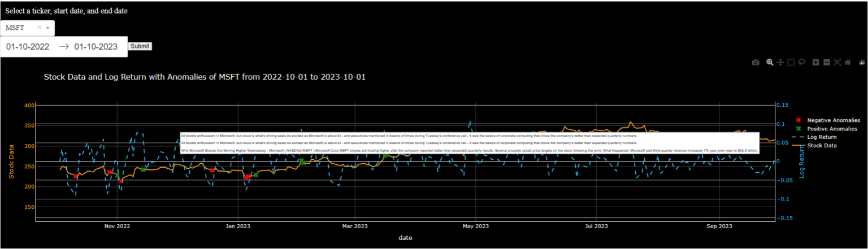Image resolution: width=868 pixels, height=249 pixels.
Task: Download plot as PNG camera icon
Action: [756, 63]
